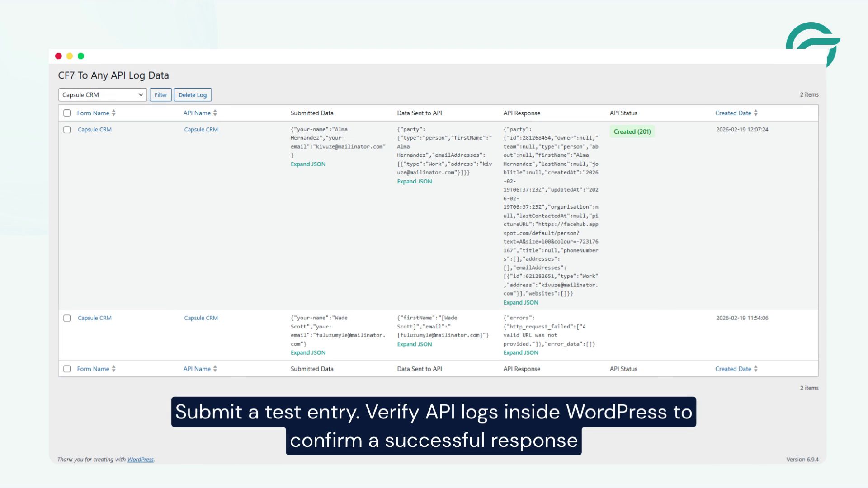Click the Filter button
The width and height of the screenshot is (868, 488).
(161, 95)
